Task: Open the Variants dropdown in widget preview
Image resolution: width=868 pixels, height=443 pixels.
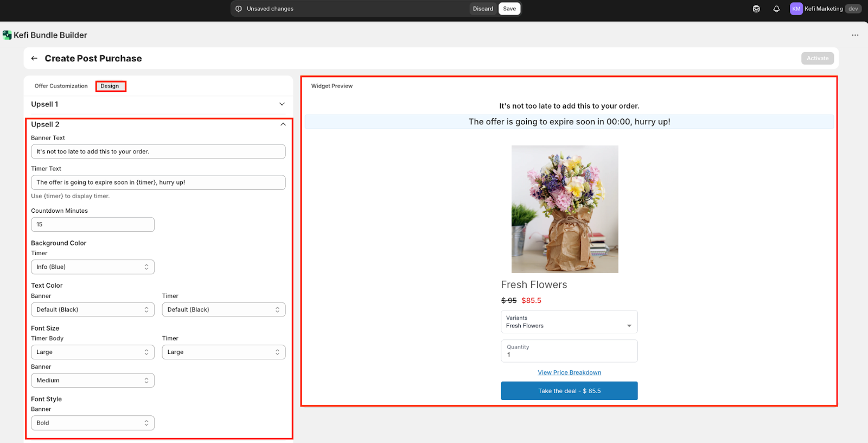Action: point(569,322)
